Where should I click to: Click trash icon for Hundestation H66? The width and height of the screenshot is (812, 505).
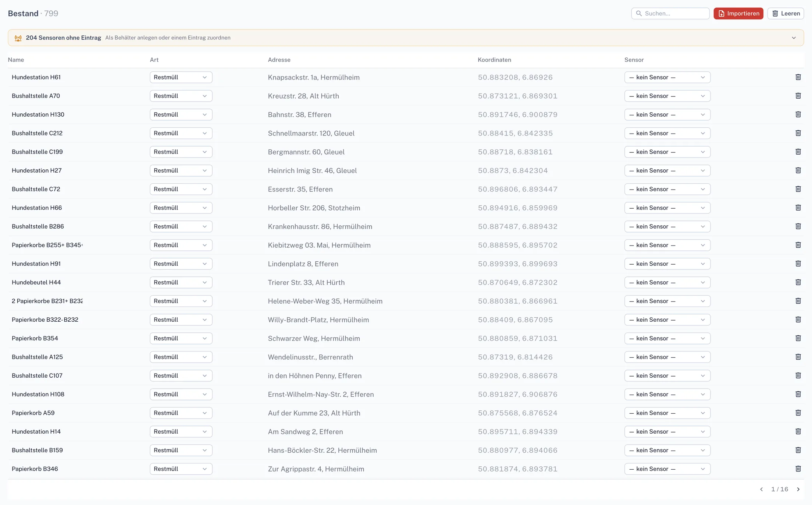798,208
